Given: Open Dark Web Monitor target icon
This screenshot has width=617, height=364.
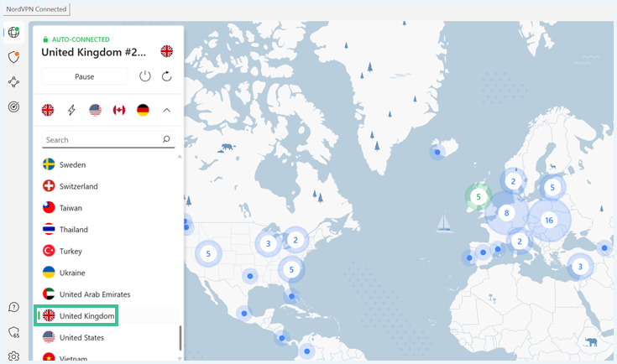Looking at the screenshot, I should 13,107.
